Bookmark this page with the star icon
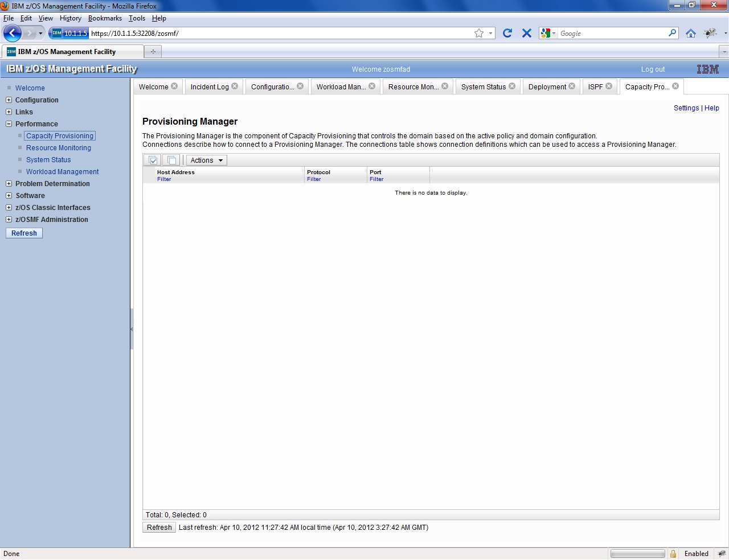This screenshot has height=560, width=729. point(479,33)
